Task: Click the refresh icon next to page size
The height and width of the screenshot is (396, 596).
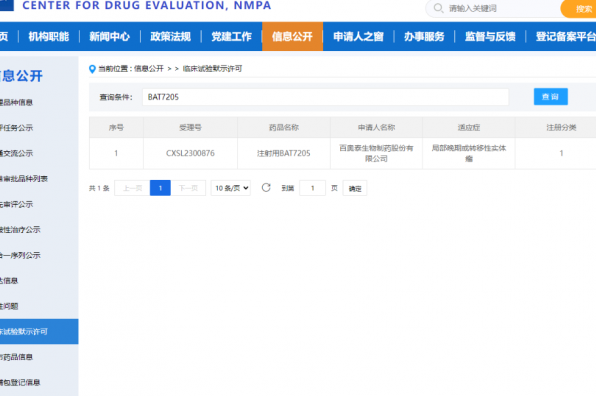Action: [266, 187]
